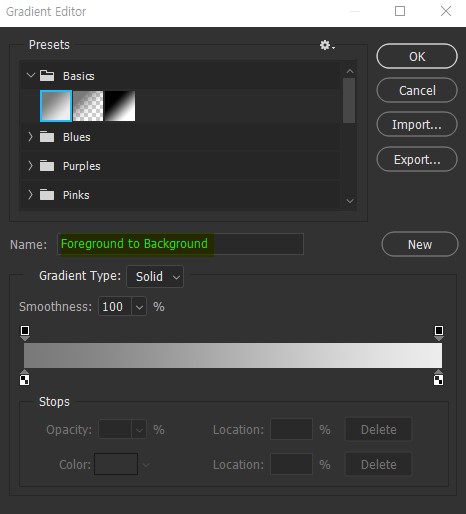Click the presets list scrollbar thumb

(x=349, y=101)
